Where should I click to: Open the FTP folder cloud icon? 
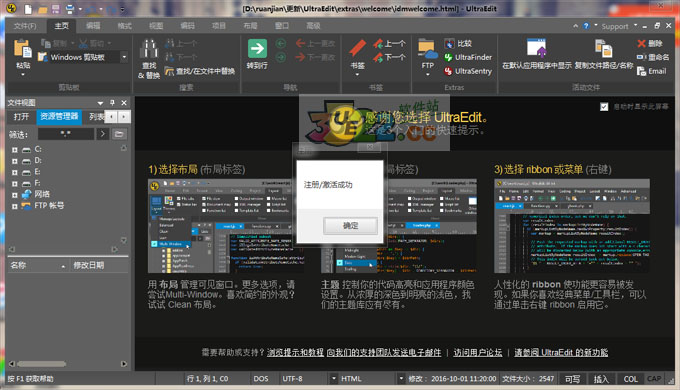428,49
